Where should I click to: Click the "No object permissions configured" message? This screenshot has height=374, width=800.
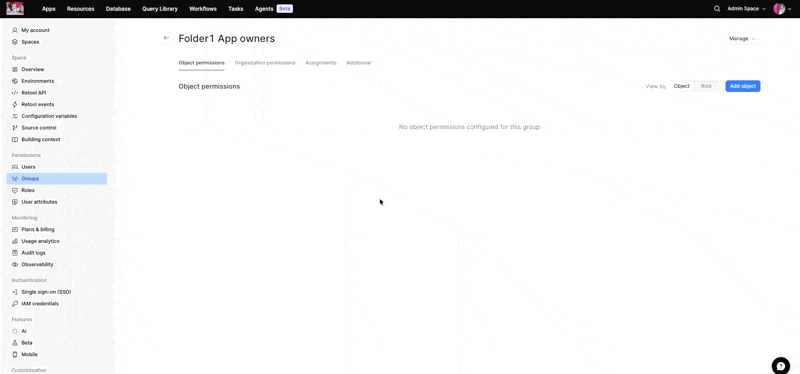469,127
